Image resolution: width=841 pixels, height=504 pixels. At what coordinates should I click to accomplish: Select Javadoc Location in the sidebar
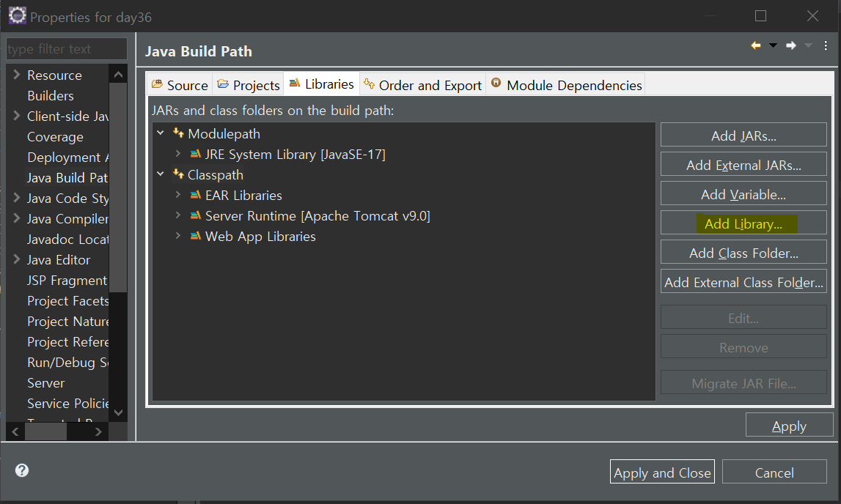tap(67, 240)
